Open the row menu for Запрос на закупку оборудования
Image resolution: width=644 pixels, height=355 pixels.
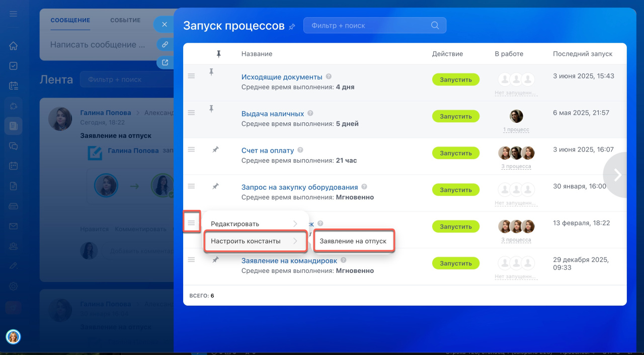point(191,186)
